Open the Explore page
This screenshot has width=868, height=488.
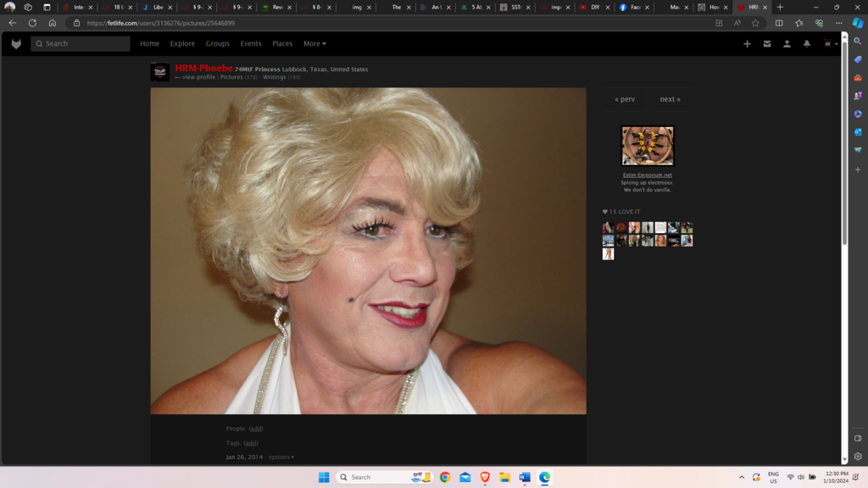click(x=182, y=44)
